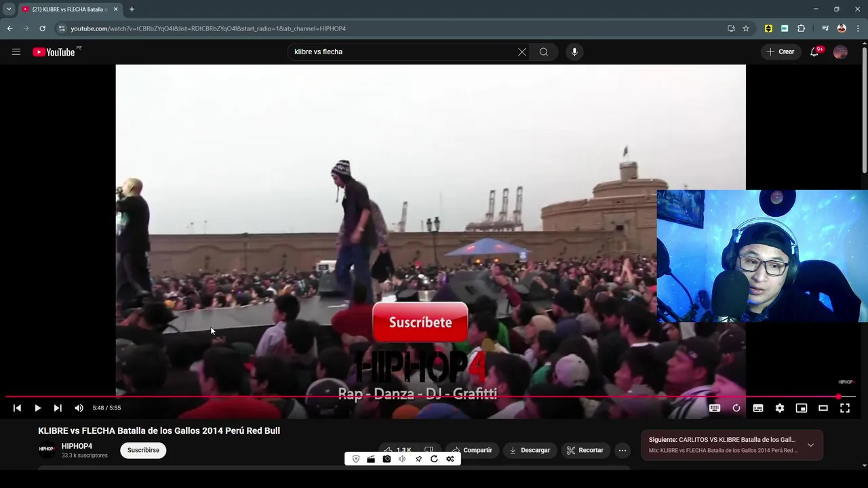The height and width of the screenshot is (488, 868).
Task: Click the floating toolbar volume booster icon
Action: pyautogui.click(x=402, y=459)
